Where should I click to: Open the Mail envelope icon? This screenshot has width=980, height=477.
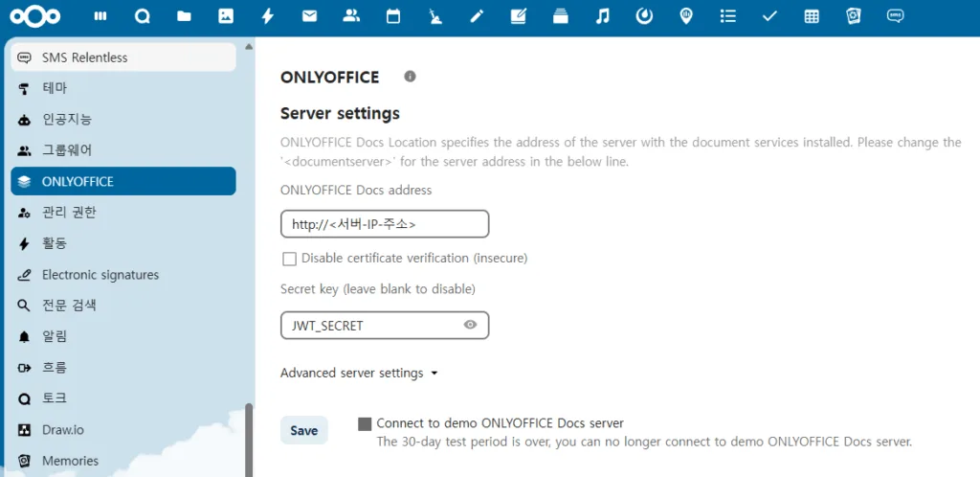[x=309, y=17]
